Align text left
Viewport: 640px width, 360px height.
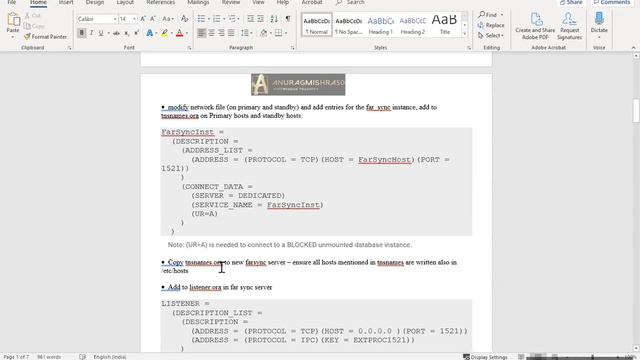point(202,33)
